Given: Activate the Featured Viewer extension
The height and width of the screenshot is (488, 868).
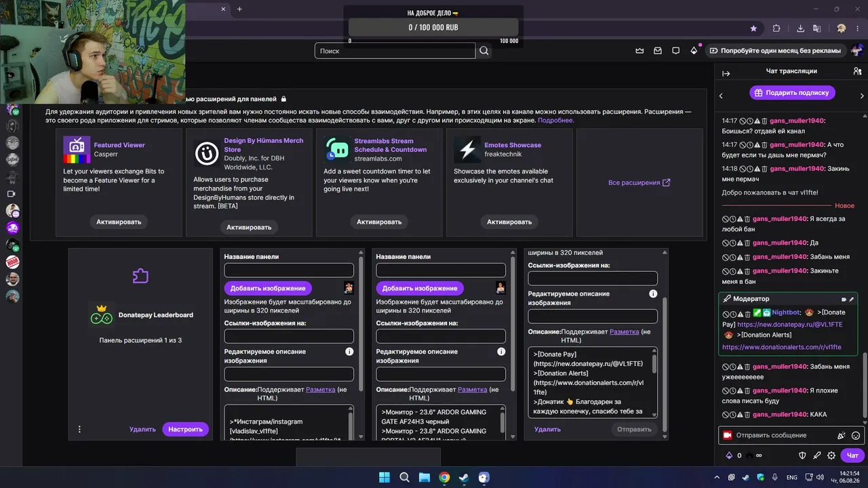Looking at the screenshot, I should click(119, 222).
